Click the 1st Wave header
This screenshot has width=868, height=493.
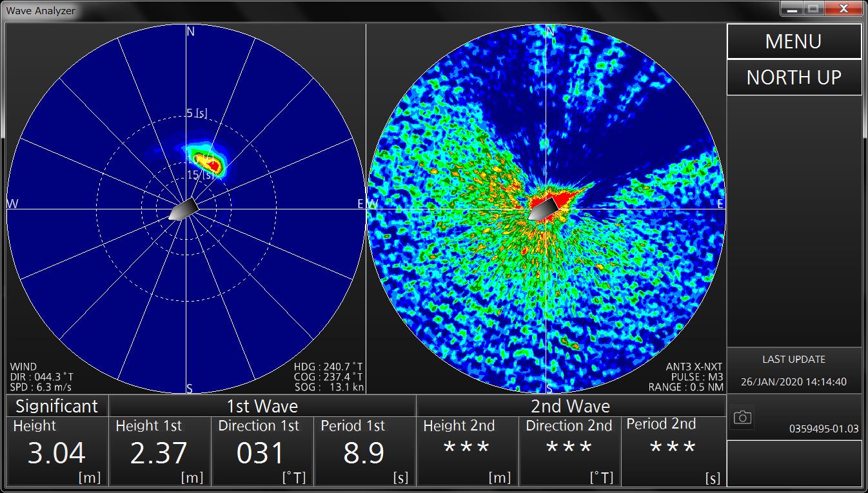pyautogui.click(x=262, y=406)
